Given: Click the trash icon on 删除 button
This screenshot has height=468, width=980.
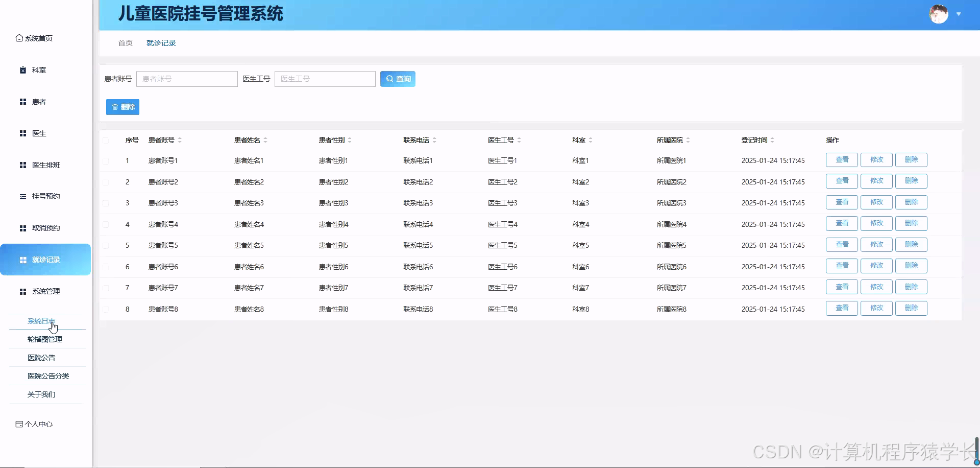Looking at the screenshot, I should (114, 107).
